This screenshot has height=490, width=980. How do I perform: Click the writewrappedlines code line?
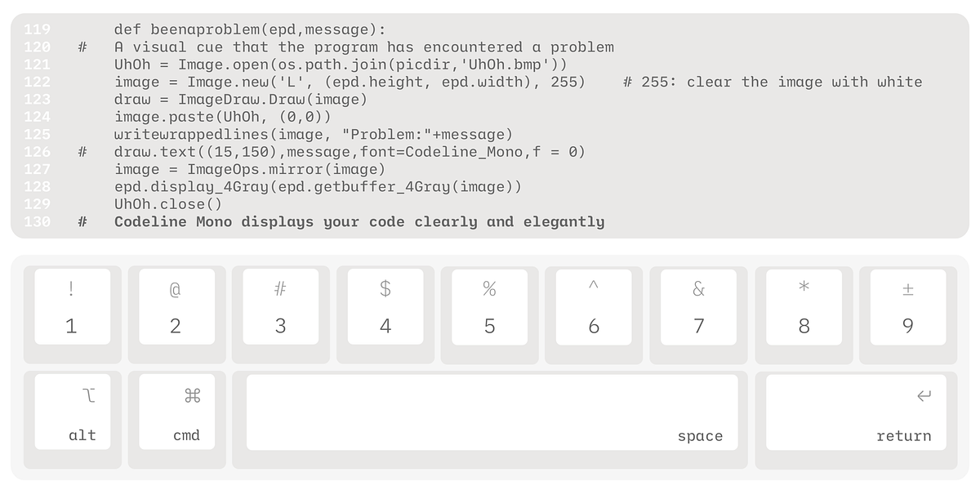coord(314,134)
